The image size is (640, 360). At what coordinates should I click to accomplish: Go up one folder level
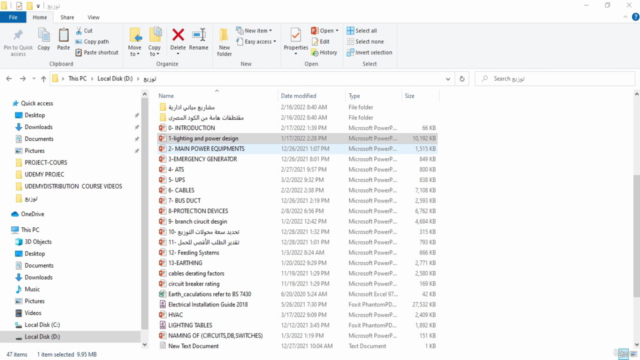43,79
